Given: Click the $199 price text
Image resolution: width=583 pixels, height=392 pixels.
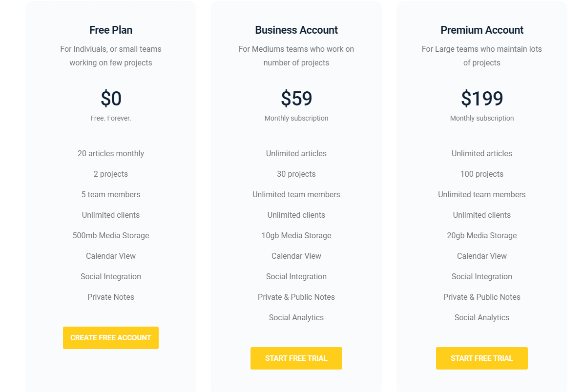Looking at the screenshot, I should [482, 99].
